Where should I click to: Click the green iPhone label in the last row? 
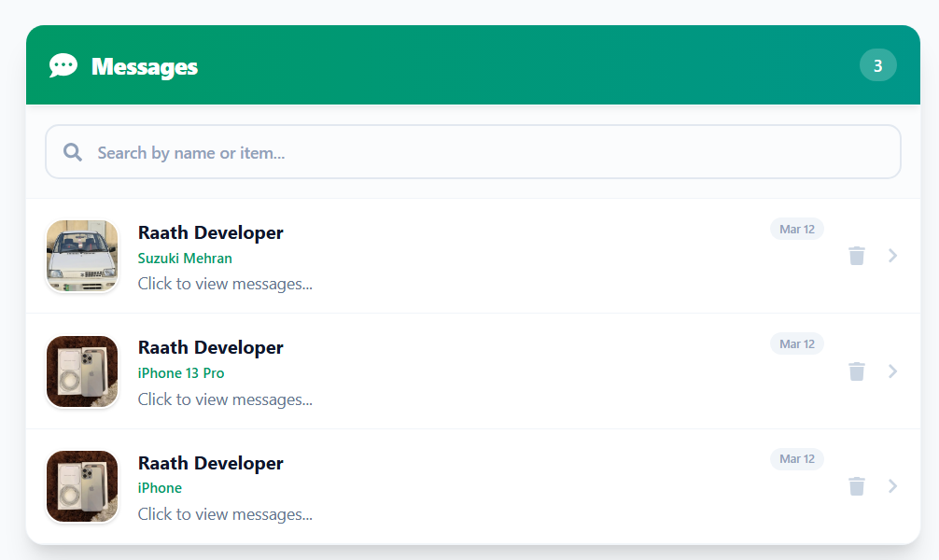point(160,488)
